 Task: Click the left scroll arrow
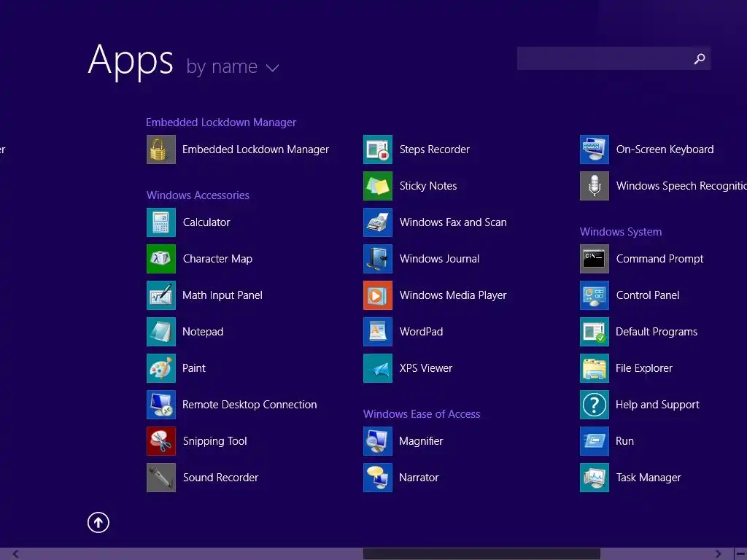coord(15,554)
